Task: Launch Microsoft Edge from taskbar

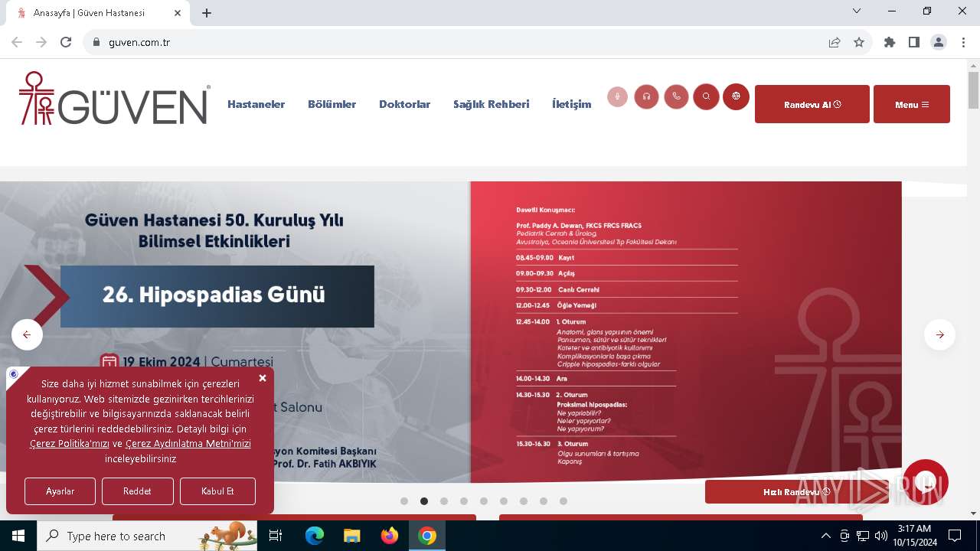Action: [315, 536]
